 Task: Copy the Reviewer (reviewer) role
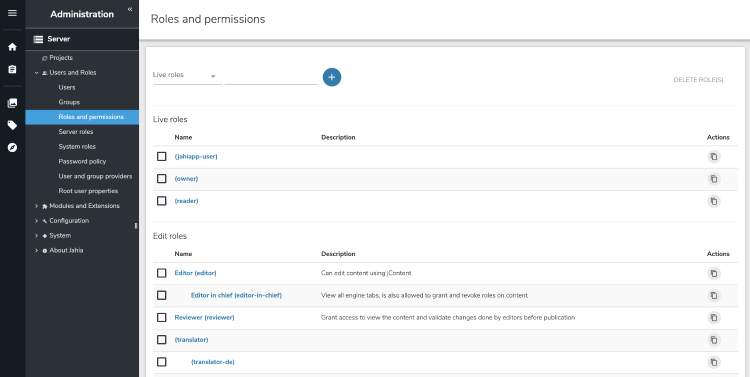coord(714,318)
